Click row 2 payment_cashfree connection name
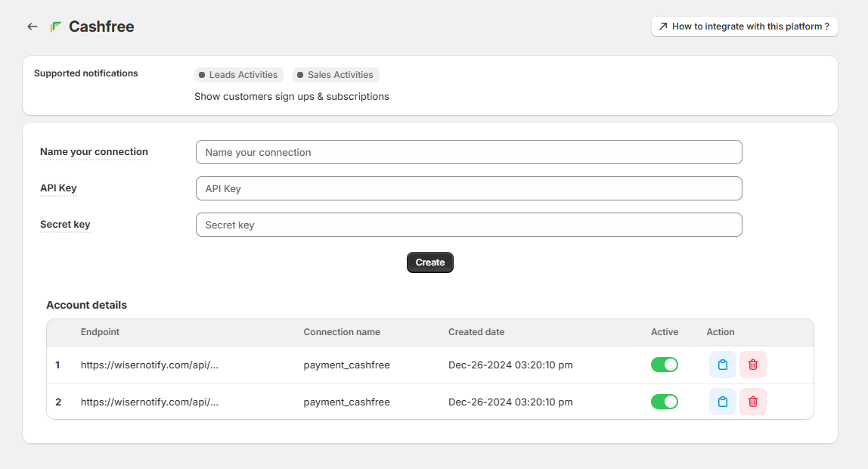868x469 pixels. pos(346,402)
